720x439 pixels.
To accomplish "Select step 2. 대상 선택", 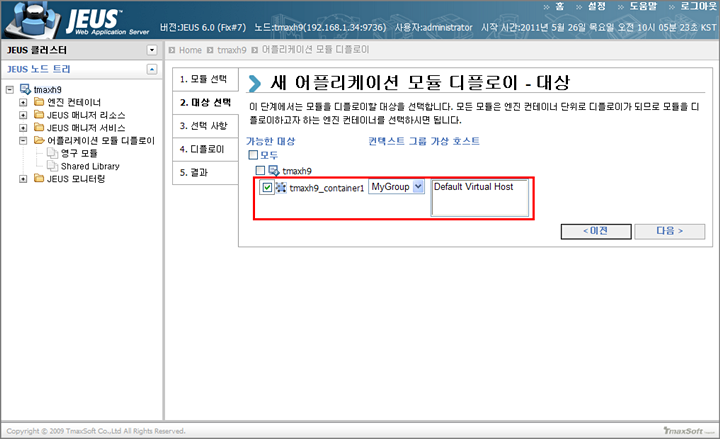I will pos(205,102).
